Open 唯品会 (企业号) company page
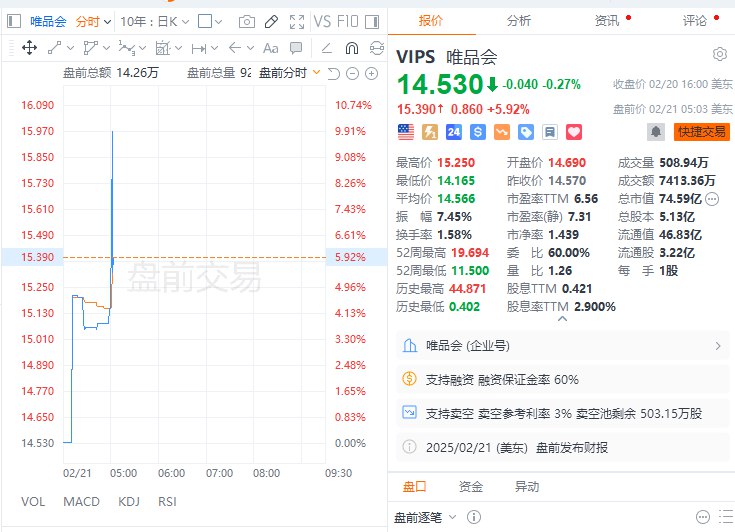 (562, 346)
